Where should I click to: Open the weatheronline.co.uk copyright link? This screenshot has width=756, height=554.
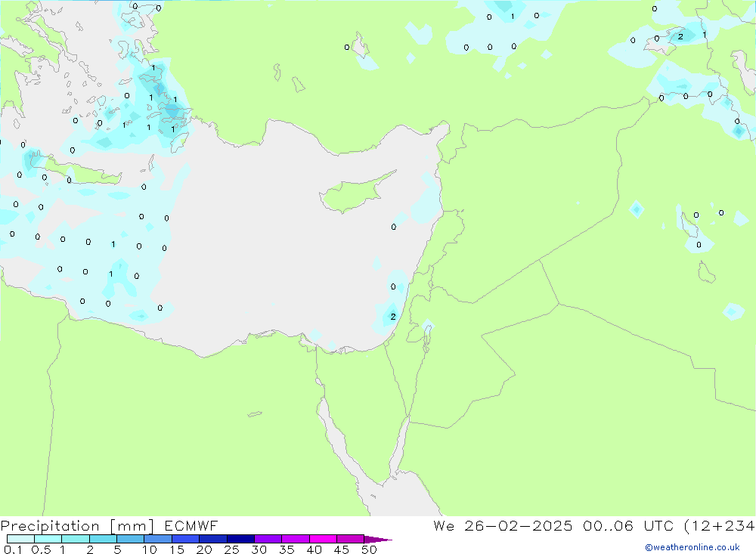692,547
